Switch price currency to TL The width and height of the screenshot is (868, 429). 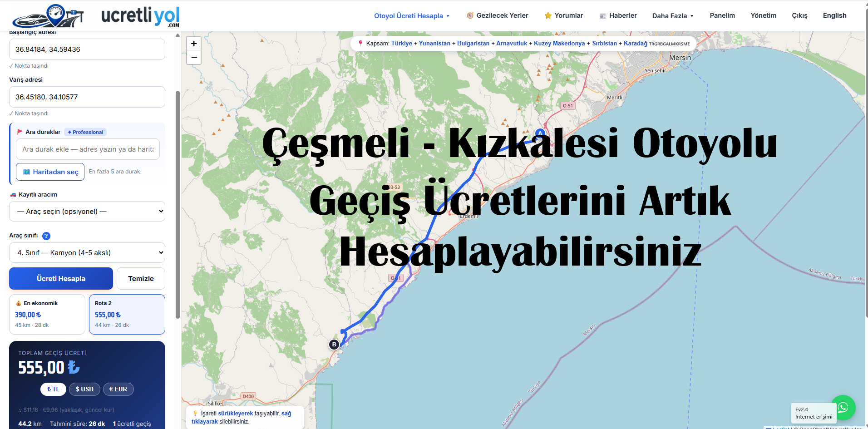click(54, 389)
